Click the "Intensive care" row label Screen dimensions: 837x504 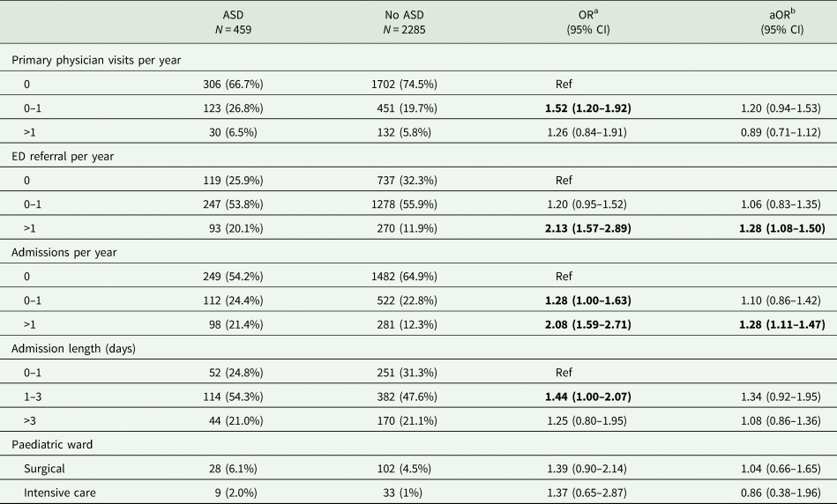58,495
